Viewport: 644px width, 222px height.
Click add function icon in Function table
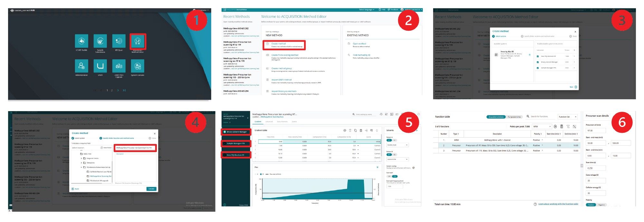(x=555, y=127)
